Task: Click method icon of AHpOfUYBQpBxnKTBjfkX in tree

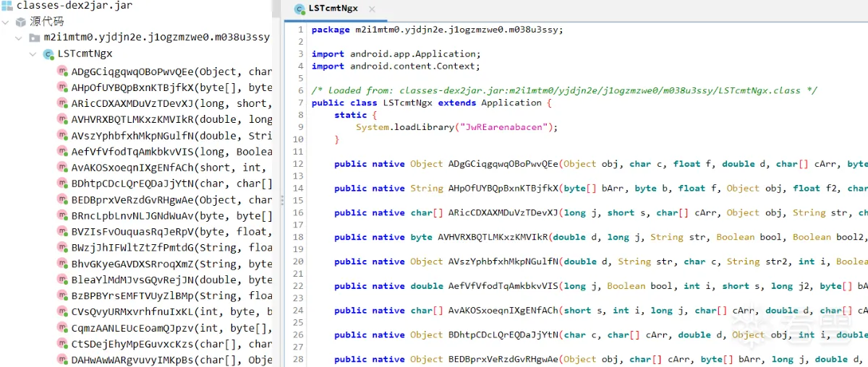Action: pos(62,87)
